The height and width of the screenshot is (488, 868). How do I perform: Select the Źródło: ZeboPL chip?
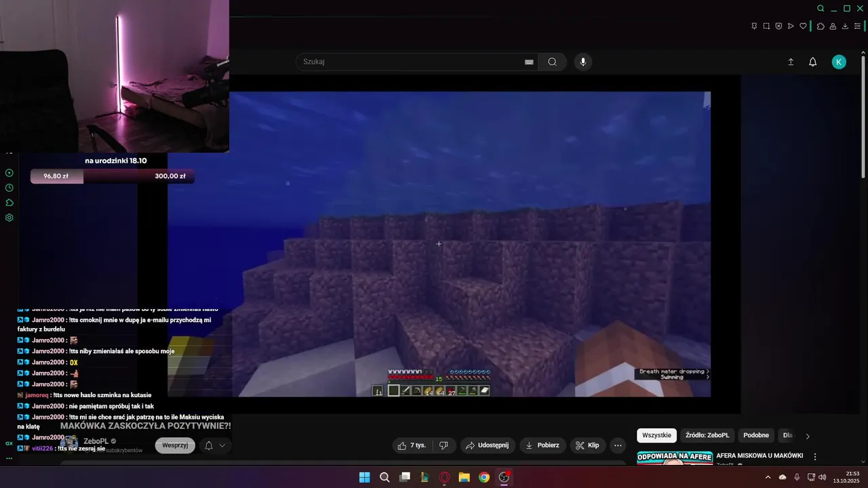(x=707, y=435)
